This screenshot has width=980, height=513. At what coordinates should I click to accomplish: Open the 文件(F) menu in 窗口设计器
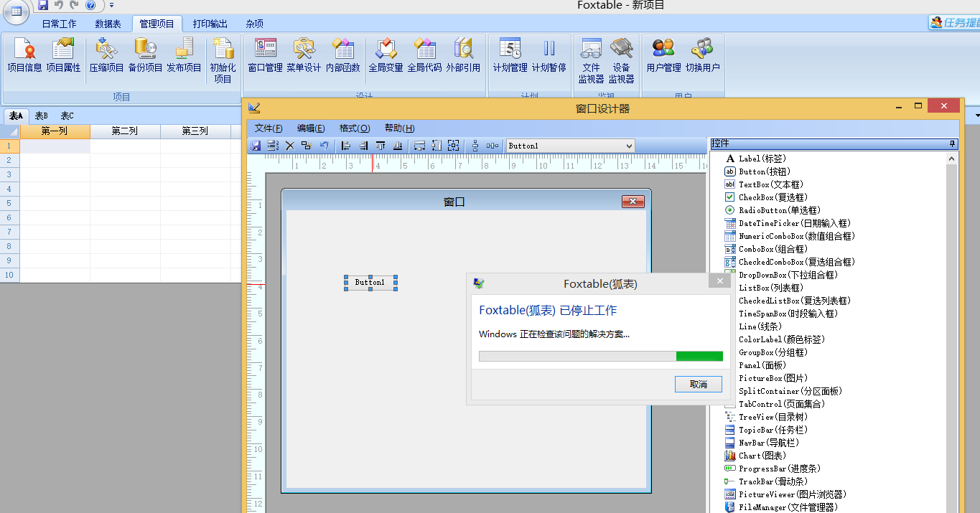pos(269,128)
